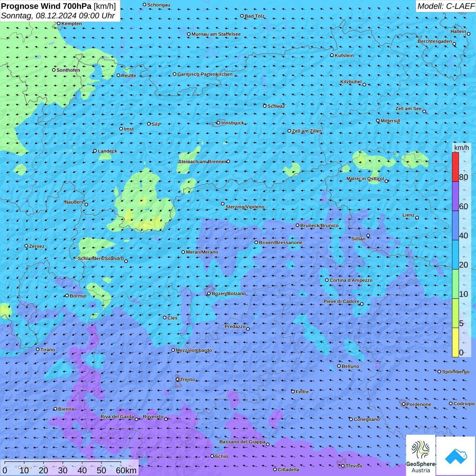476x476 pixels.
Task: Click the GeoSphere Austria logo
Action: (421, 456)
